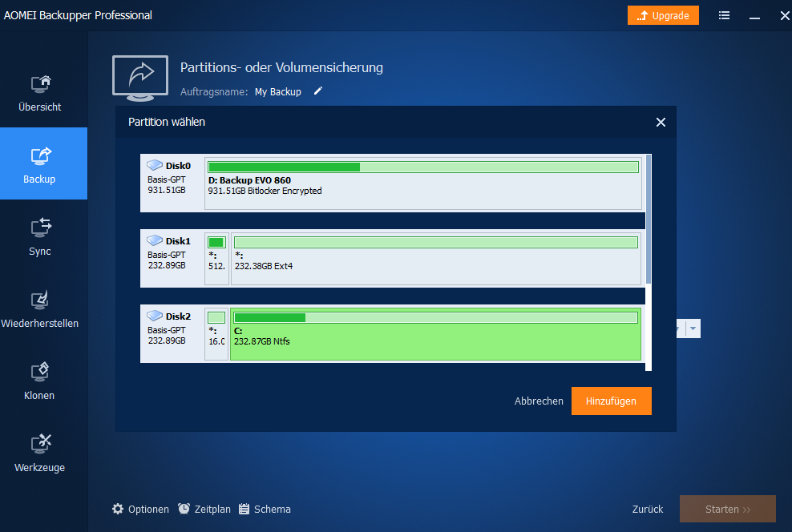Select D: Backup EVO 860 partition
This screenshot has width=792, height=532.
423,183
